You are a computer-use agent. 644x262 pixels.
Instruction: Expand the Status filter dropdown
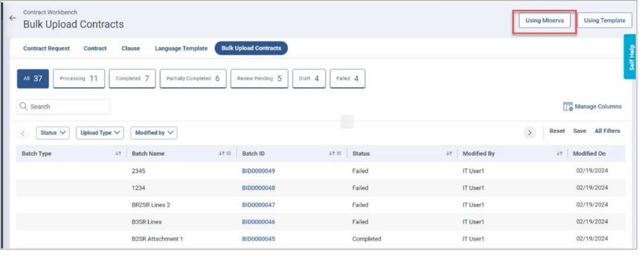coord(53,133)
